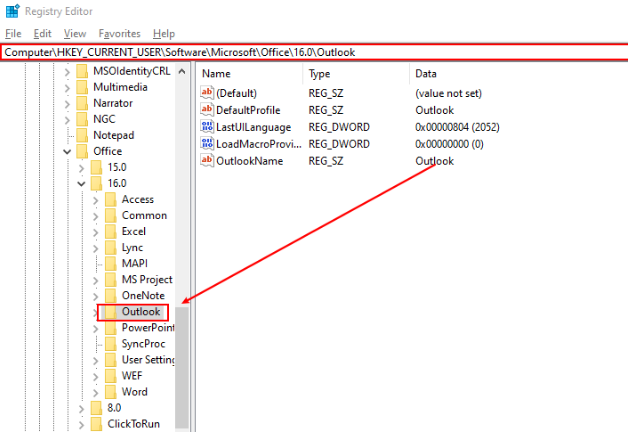Select the Word key label
Viewport: 629px width, 437px height.
click(x=134, y=392)
